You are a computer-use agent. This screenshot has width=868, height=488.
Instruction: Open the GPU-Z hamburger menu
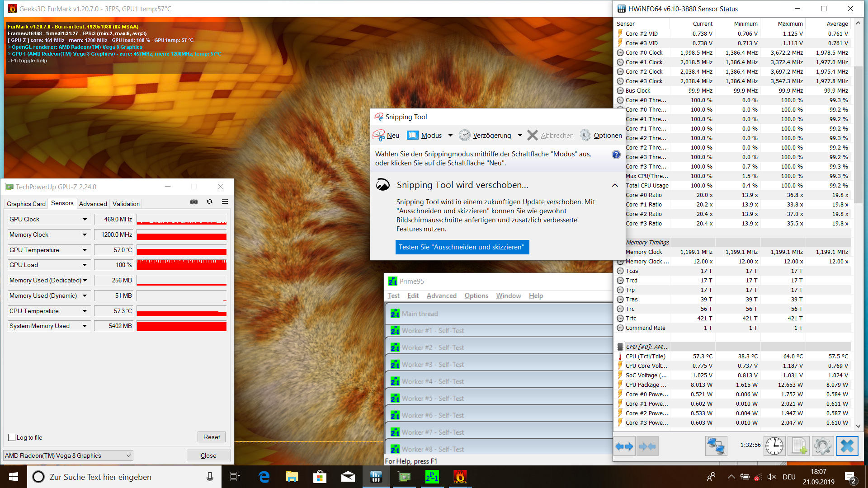(225, 202)
